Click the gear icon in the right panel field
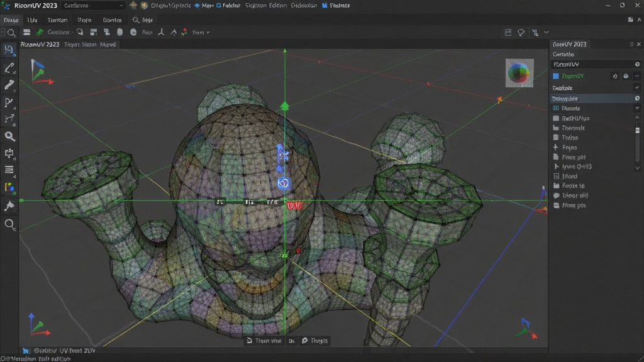 pos(637,64)
